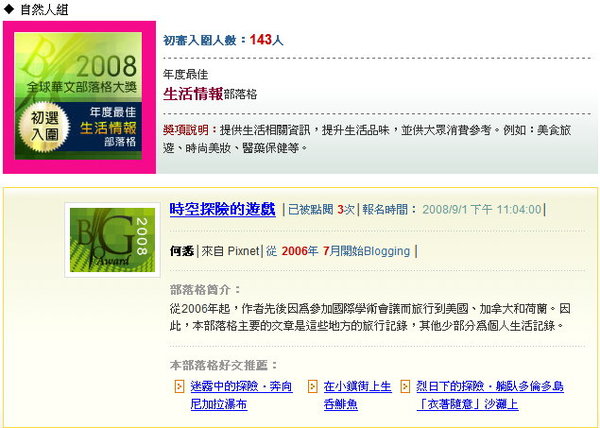The height and width of the screenshot is (428, 600).
Task: Click the arrow bullet icon before 迷霧中的探險
Action: [179, 386]
